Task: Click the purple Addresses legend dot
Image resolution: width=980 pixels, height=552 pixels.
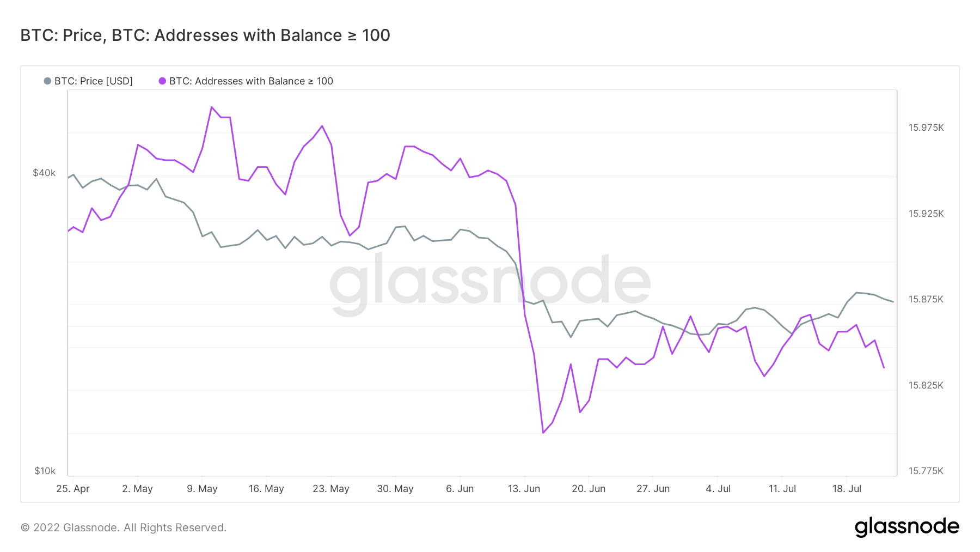Action: [x=162, y=81]
